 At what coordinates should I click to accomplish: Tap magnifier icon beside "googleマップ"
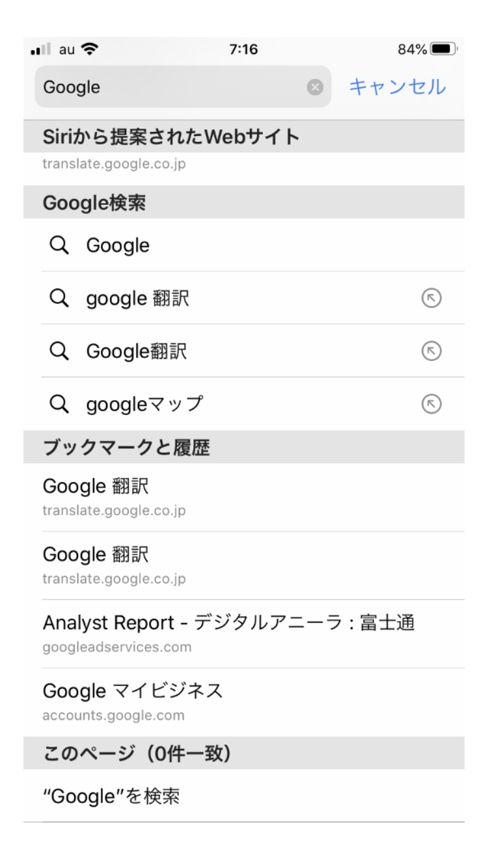tap(59, 404)
